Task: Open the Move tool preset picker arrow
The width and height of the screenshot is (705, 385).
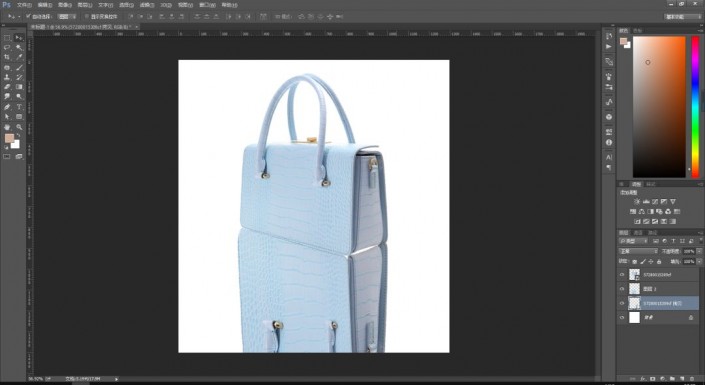Action: pos(19,17)
